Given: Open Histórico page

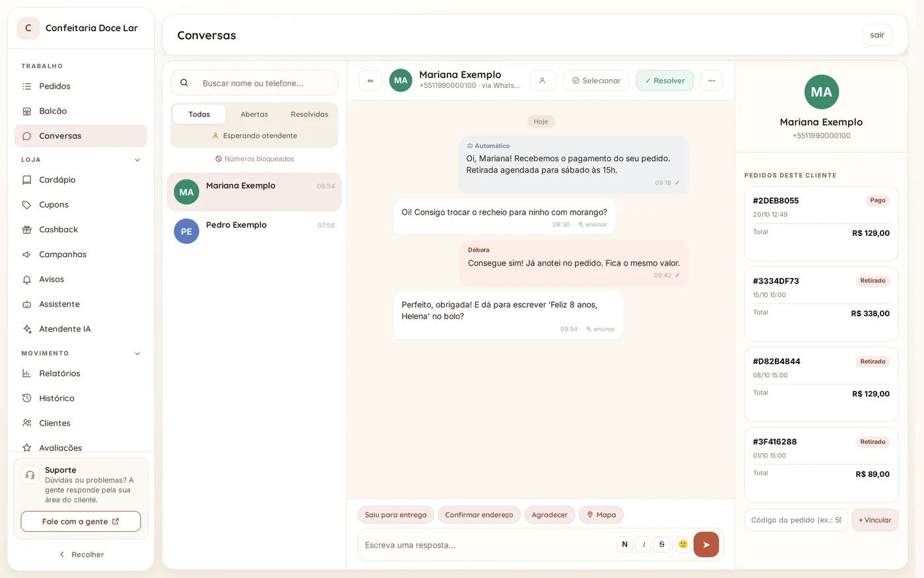Looking at the screenshot, I should pos(81,398).
